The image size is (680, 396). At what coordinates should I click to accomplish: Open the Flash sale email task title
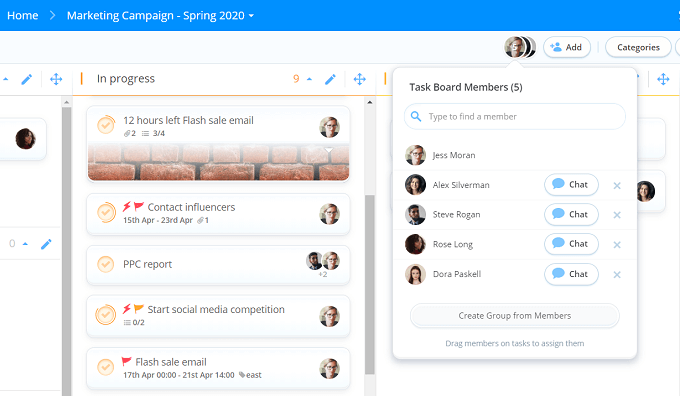(x=171, y=362)
